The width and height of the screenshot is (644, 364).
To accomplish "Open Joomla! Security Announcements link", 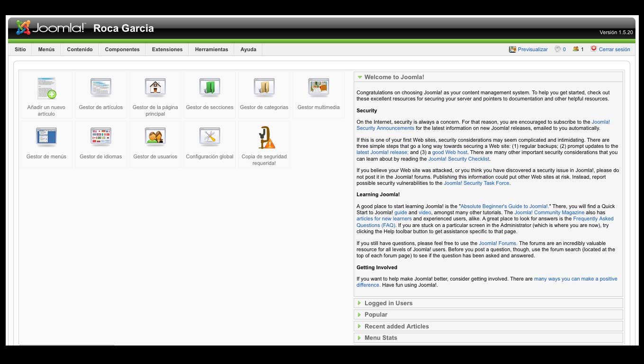I will click(x=385, y=128).
